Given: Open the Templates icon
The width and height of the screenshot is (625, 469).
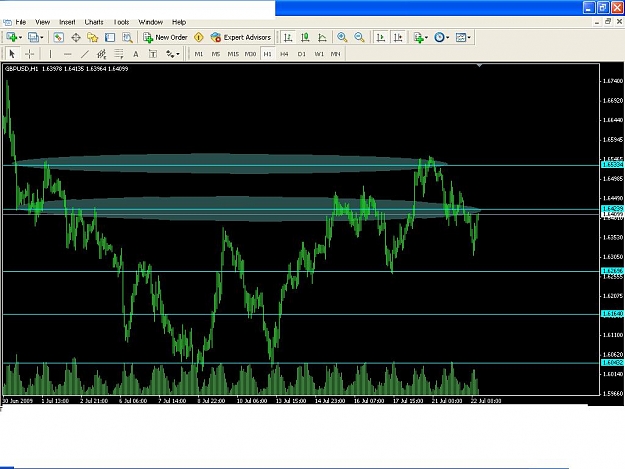Looking at the screenshot, I should pyautogui.click(x=460, y=37).
